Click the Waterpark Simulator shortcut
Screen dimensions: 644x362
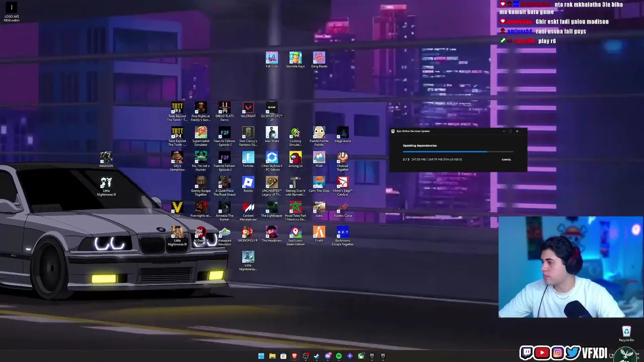pyautogui.click(x=224, y=236)
